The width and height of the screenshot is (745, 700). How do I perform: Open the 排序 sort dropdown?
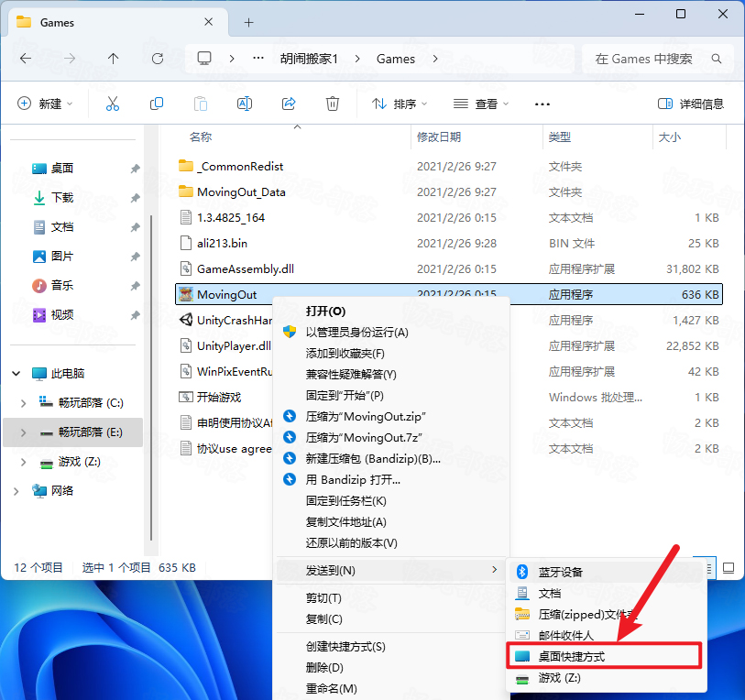[x=400, y=104]
